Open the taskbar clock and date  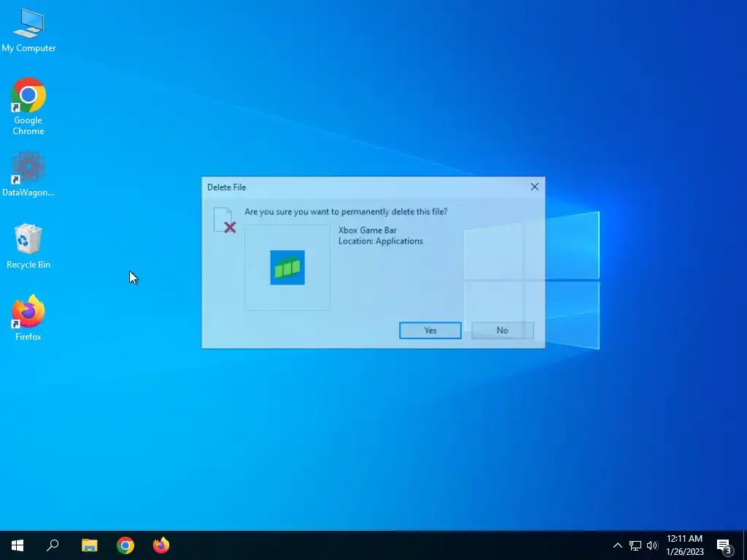(684, 545)
